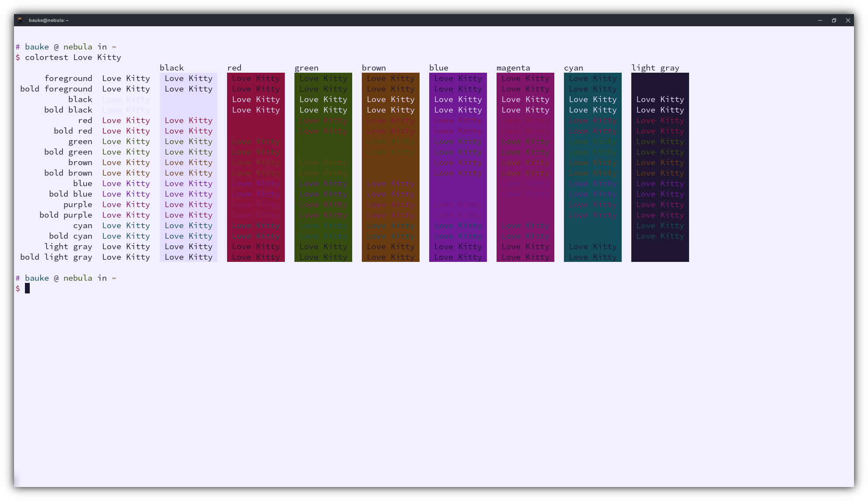Click green Love Kitty in the unlabeled default column
868x501 pixels.
point(126,141)
